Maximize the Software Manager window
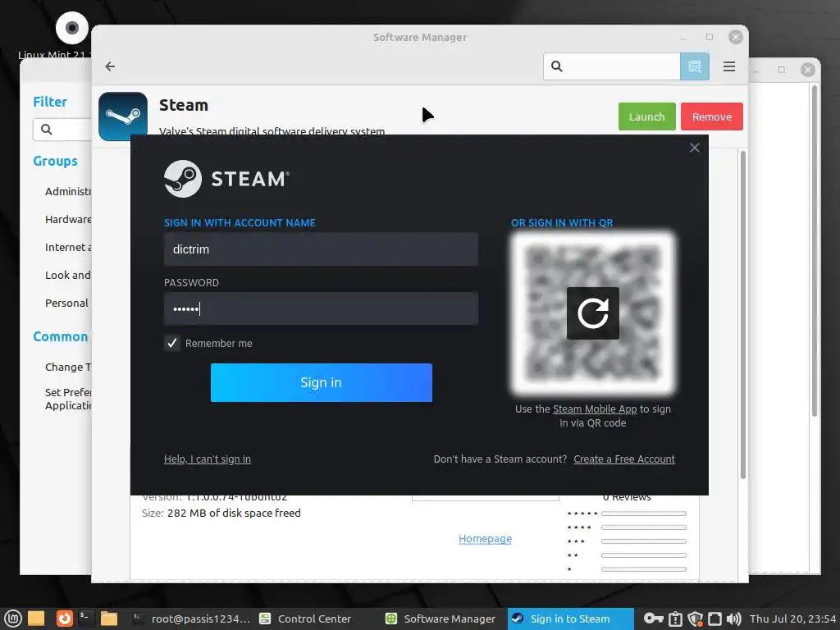 710,37
